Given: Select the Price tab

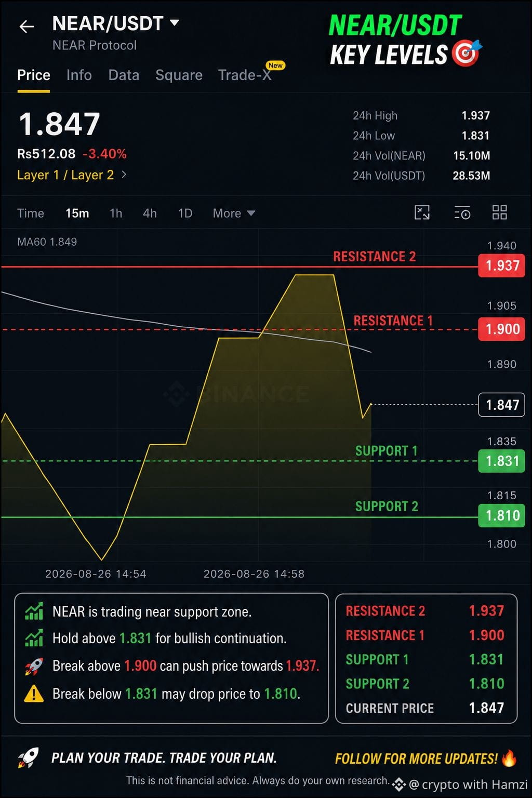Looking at the screenshot, I should [x=34, y=75].
